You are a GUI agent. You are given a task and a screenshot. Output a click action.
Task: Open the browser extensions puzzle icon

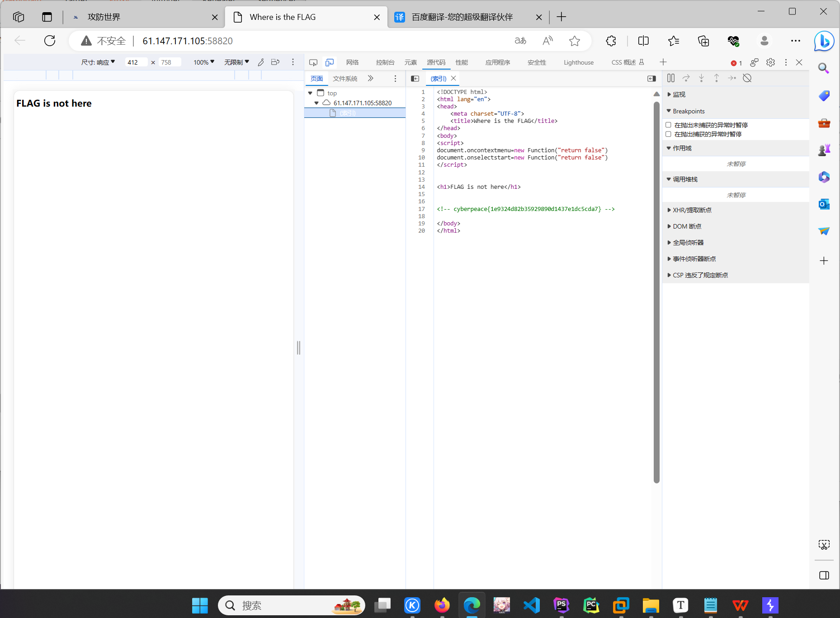pyautogui.click(x=611, y=41)
